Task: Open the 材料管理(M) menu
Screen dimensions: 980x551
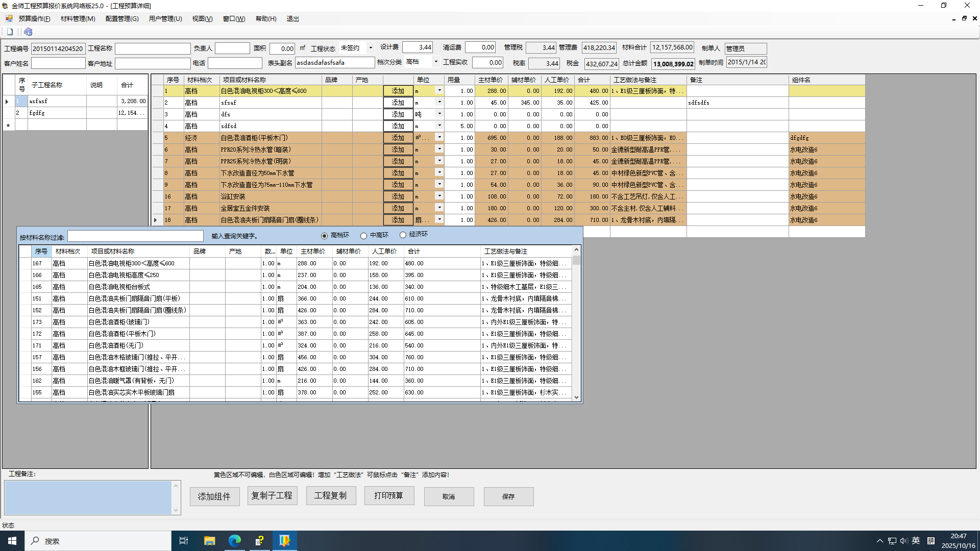Action: 78,19
